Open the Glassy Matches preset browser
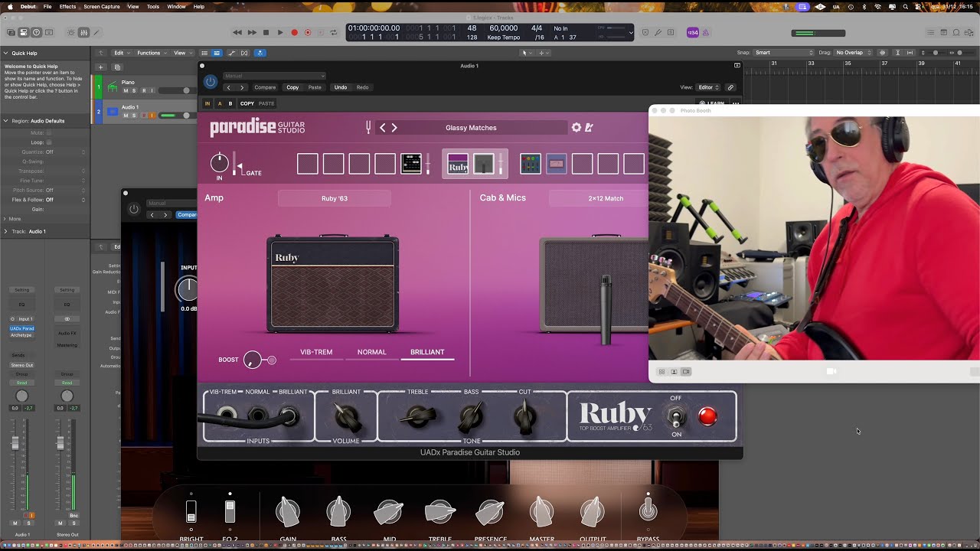This screenshot has width=980, height=551. (471, 128)
